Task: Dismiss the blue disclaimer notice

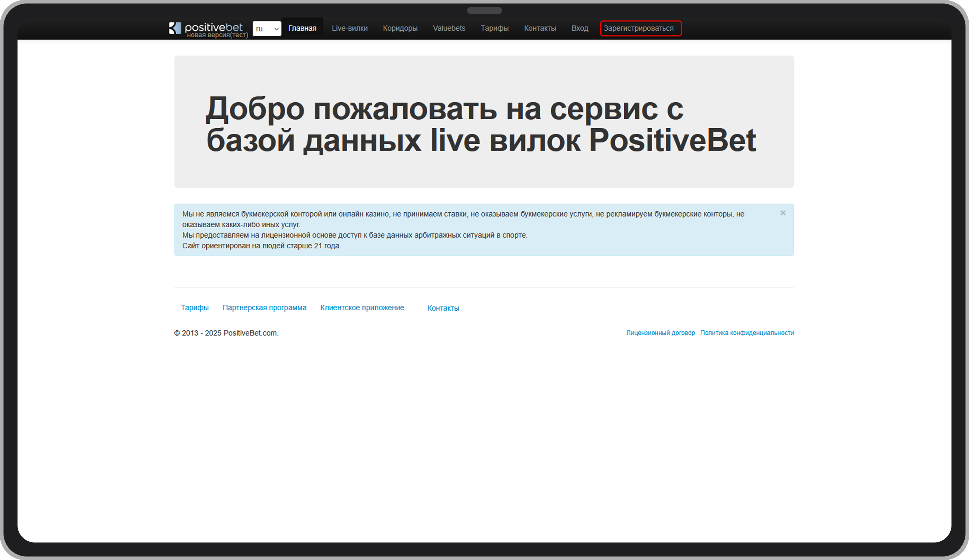Action: point(783,213)
